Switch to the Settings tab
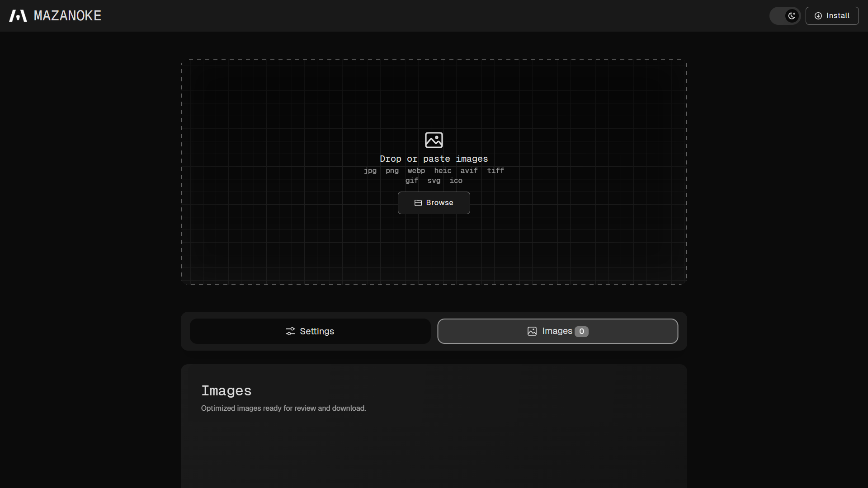This screenshot has width=868, height=488. (310, 331)
